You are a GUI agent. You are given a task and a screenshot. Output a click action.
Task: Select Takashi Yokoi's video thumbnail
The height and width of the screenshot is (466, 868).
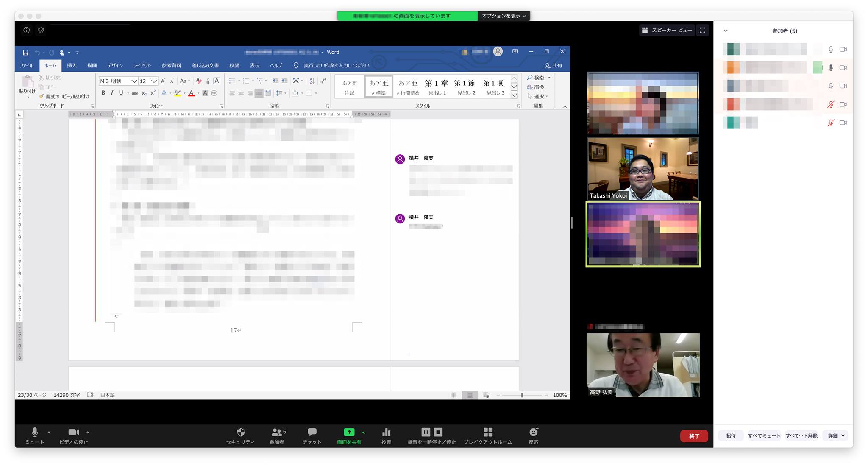coord(643,169)
